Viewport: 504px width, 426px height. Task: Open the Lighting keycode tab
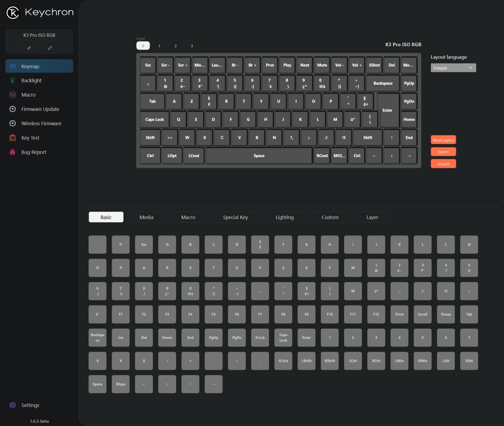click(x=284, y=217)
